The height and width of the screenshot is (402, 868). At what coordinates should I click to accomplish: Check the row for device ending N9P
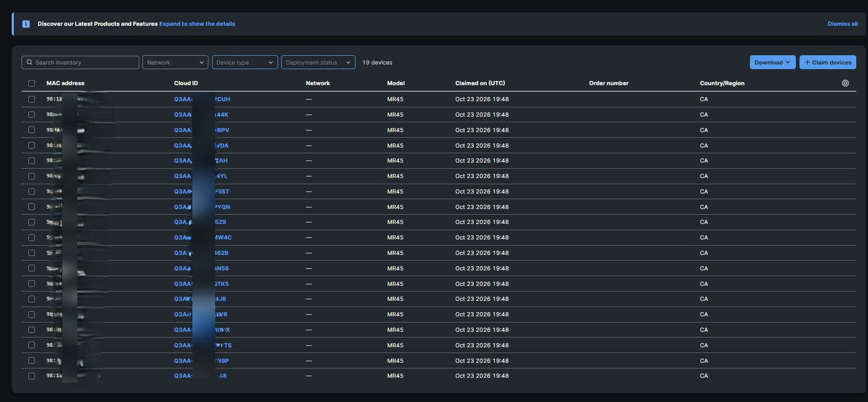(32, 361)
